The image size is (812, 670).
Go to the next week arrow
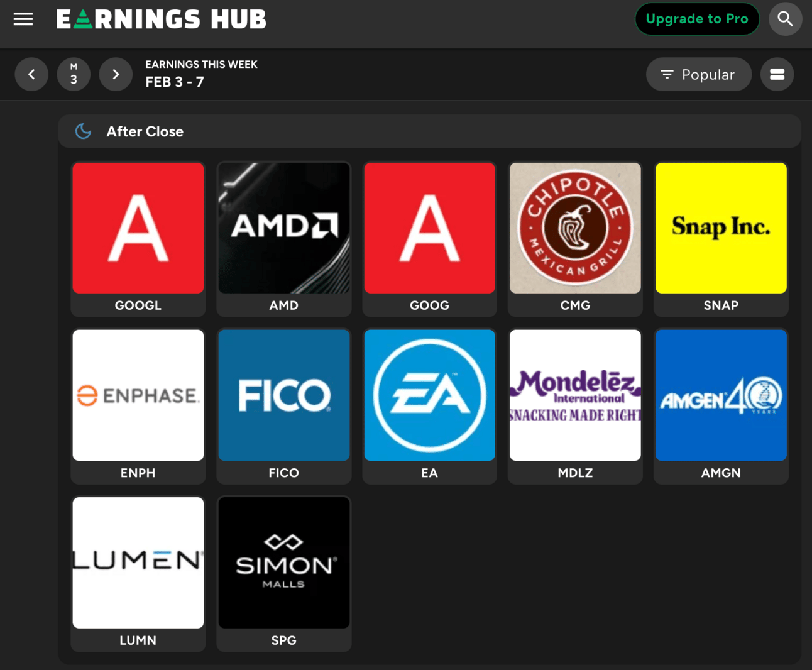[x=116, y=74]
